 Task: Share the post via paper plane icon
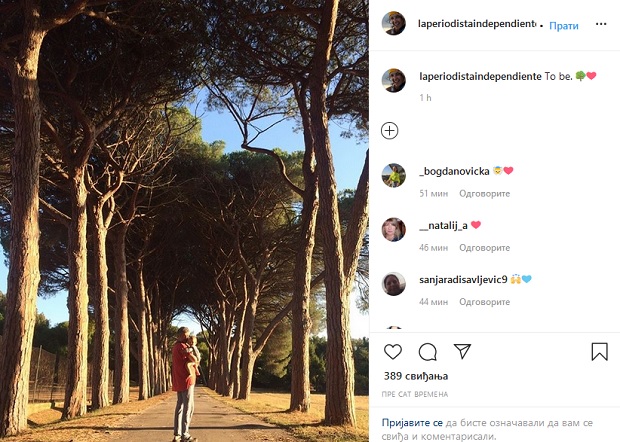462,351
